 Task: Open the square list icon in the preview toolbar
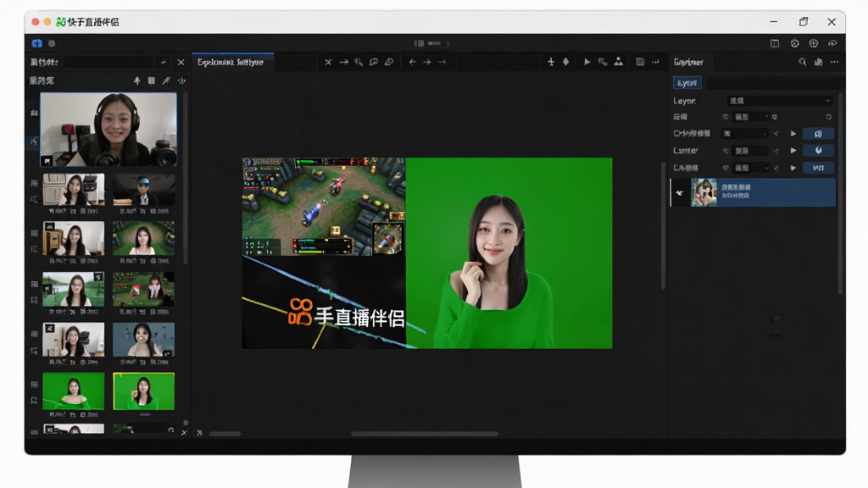click(640, 62)
